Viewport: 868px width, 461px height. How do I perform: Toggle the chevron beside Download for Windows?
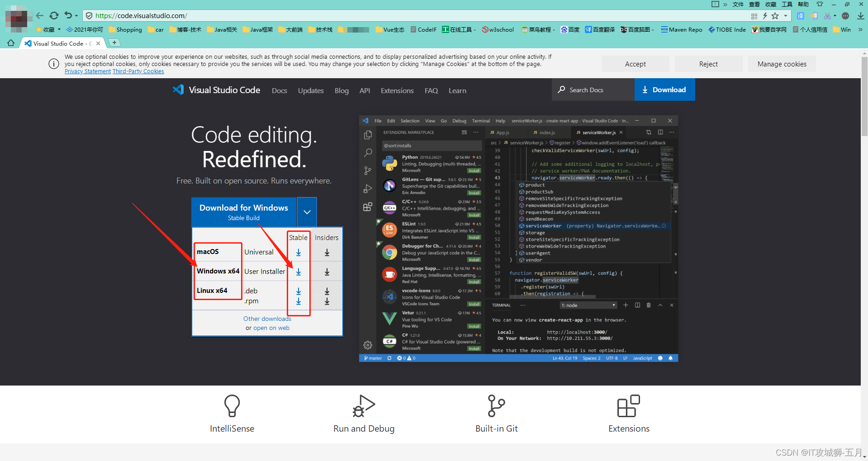click(307, 212)
